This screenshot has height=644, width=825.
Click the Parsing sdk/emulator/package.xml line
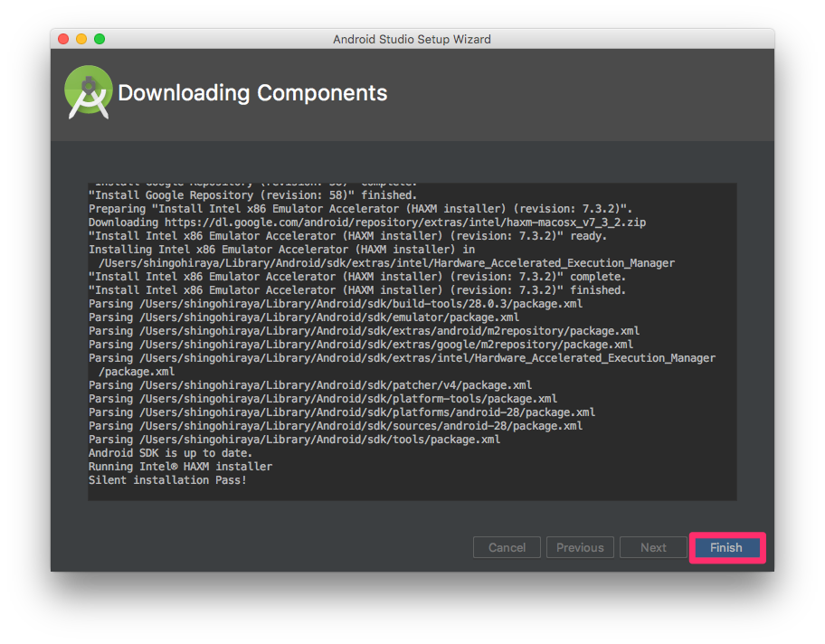coord(304,317)
